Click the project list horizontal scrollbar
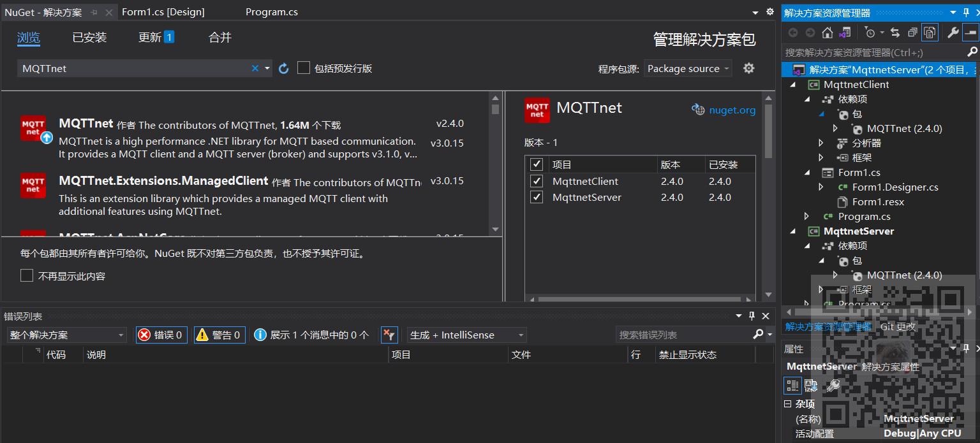This screenshot has width=980, height=443. click(640, 298)
